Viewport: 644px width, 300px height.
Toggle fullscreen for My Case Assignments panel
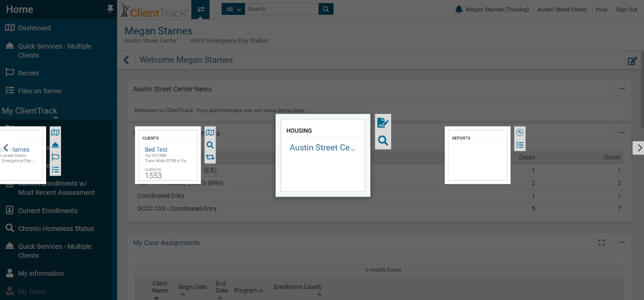[x=602, y=242]
